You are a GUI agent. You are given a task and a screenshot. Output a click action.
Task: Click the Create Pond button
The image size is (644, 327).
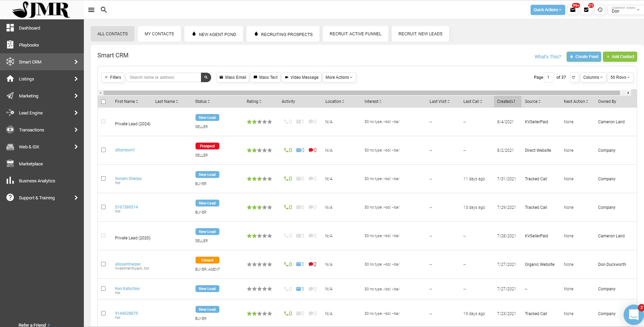[x=584, y=57]
